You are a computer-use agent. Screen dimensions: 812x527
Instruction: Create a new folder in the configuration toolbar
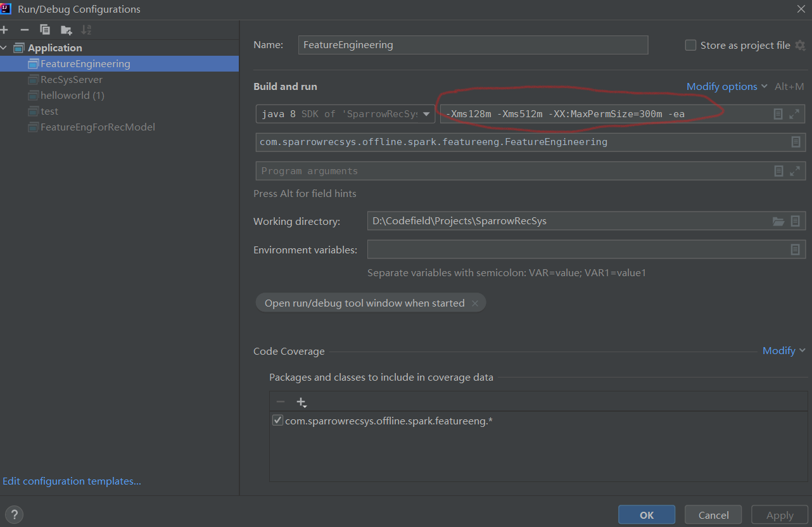(x=66, y=30)
